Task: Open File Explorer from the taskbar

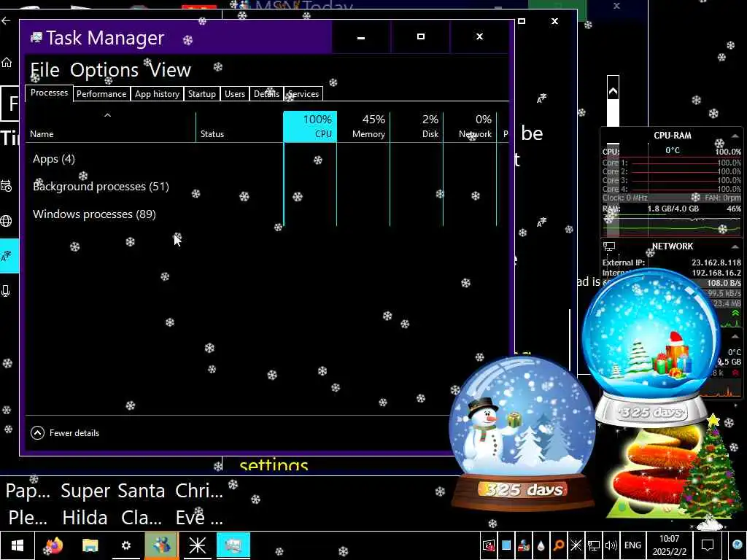Action: (90, 545)
